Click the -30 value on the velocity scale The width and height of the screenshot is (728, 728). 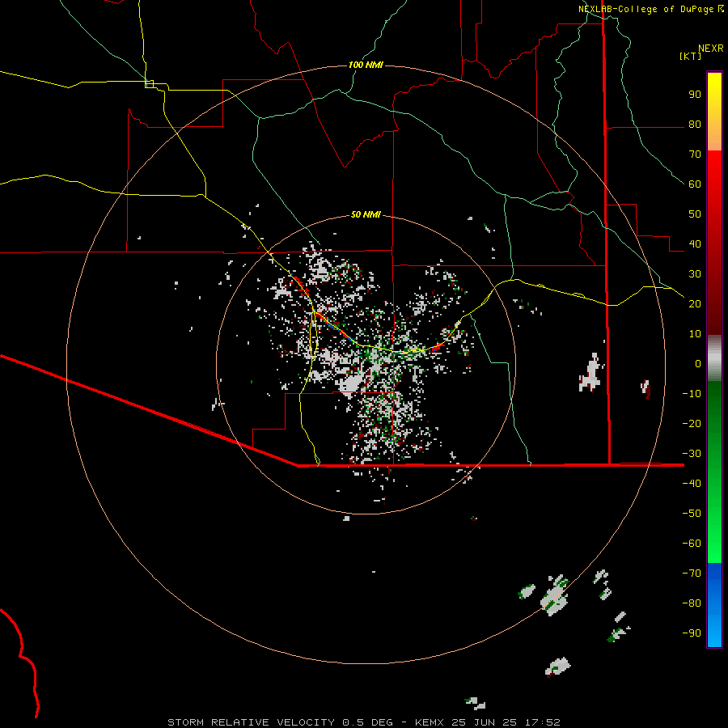click(692, 454)
